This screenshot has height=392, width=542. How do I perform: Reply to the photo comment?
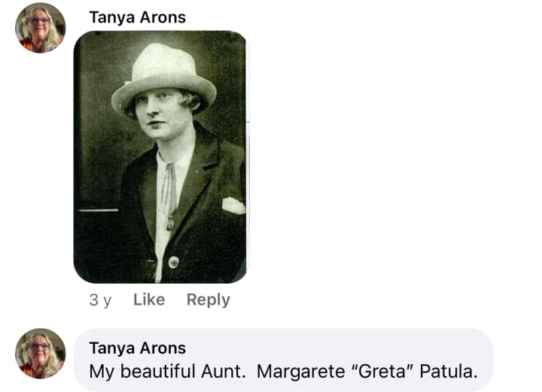coord(208,299)
